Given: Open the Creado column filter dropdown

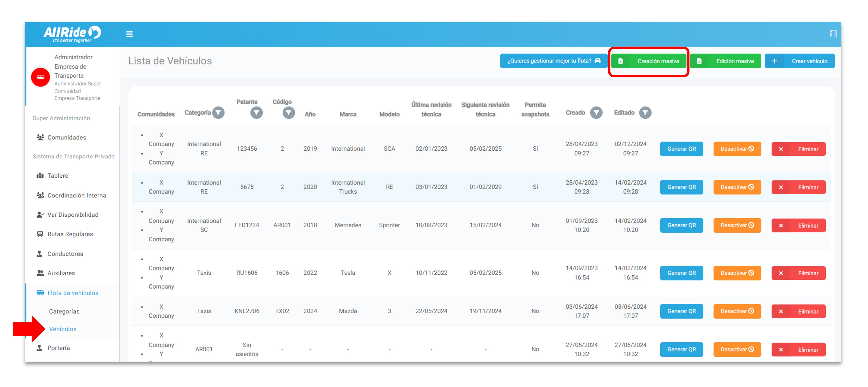Looking at the screenshot, I should [x=596, y=113].
